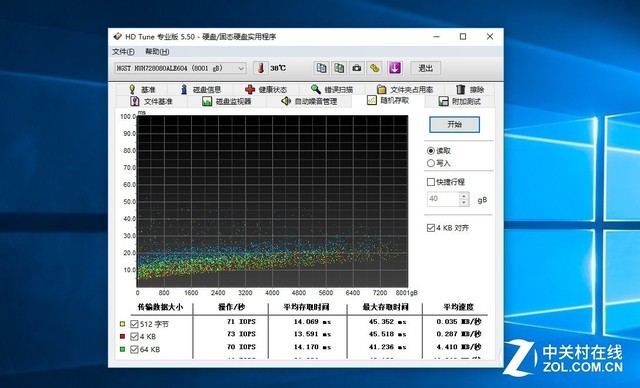Switch to the 自动噪音管理 tab

tap(309, 102)
